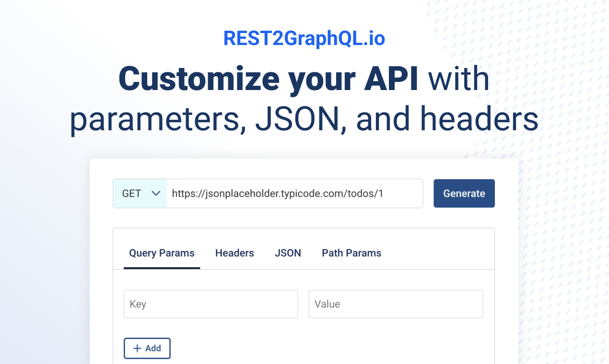Click the URL field with jsonplaceholder address
Image resolution: width=609 pixels, height=364 pixels.
coord(294,193)
